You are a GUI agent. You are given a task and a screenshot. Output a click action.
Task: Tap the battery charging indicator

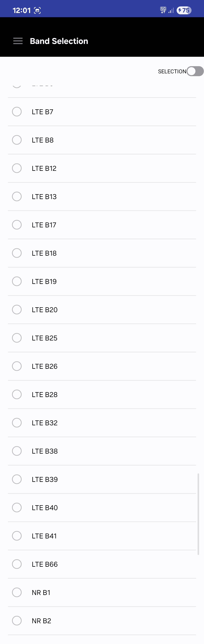click(x=184, y=10)
